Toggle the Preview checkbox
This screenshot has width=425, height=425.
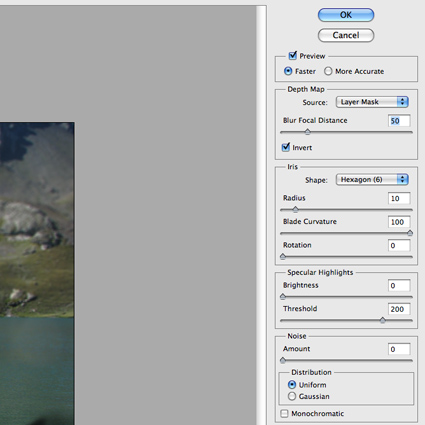pyautogui.click(x=293, y=55)
